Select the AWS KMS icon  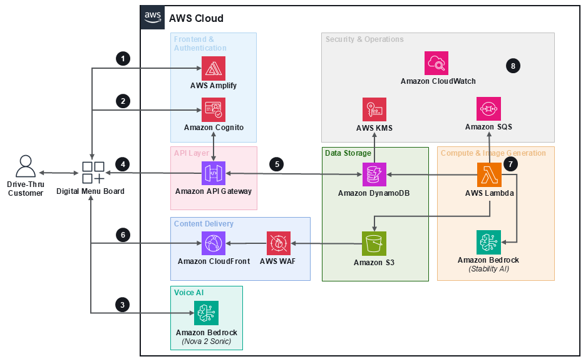tap(374, 109)
